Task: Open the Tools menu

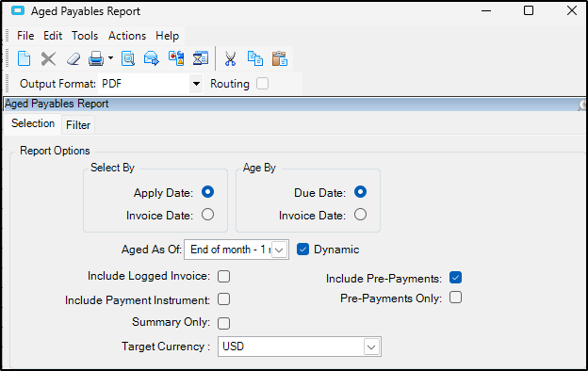Action: pyautogui.click(x=85, y=36)
